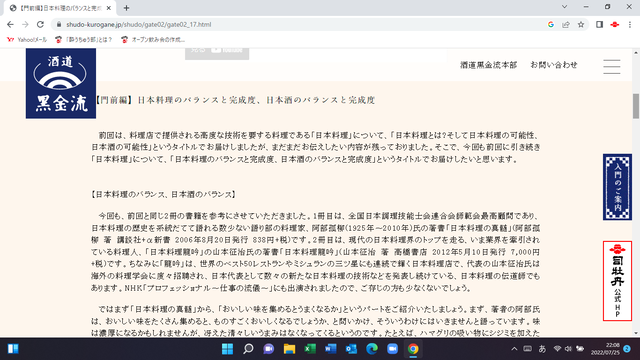
Task: Open network settings from tray
Action: (557, 349)
